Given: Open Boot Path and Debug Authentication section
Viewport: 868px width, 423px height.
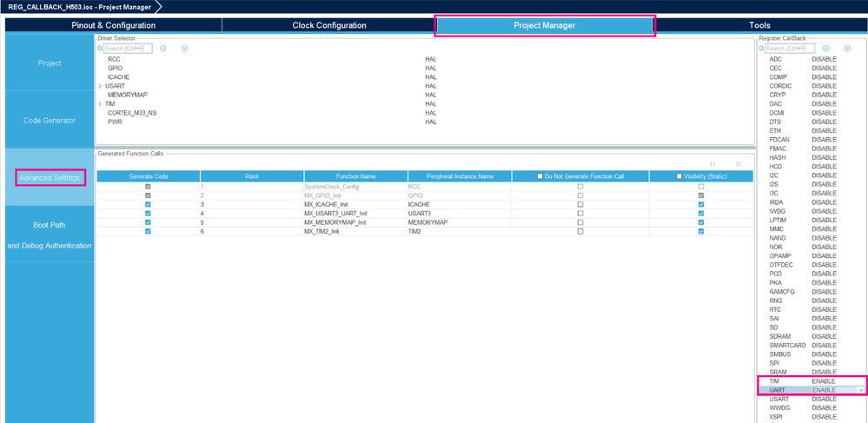Looking at the screenshot, I should click(50, 235).
